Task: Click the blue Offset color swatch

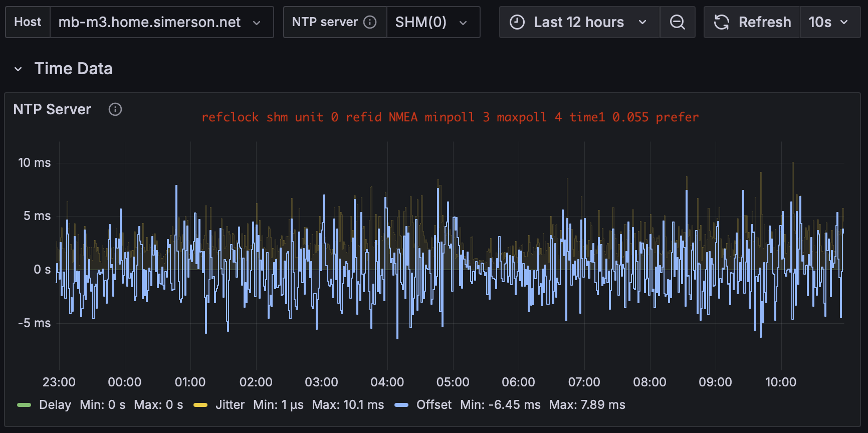Action: [x=401, y=405]
